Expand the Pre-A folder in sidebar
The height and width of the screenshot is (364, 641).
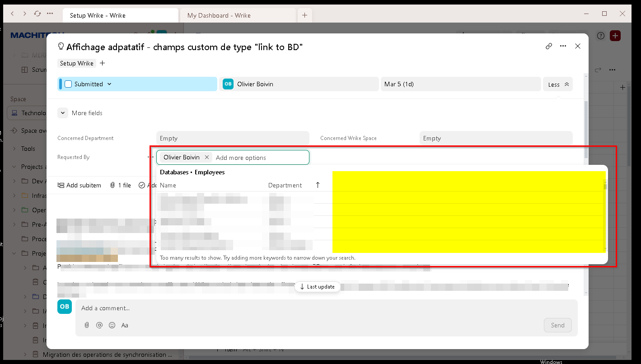pos(14,224)
